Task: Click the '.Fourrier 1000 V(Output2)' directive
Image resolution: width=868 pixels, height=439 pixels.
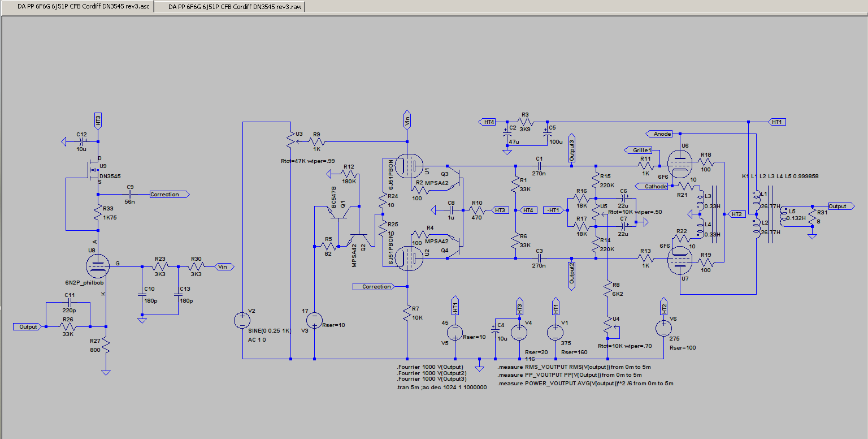Action: coord(431,373)
